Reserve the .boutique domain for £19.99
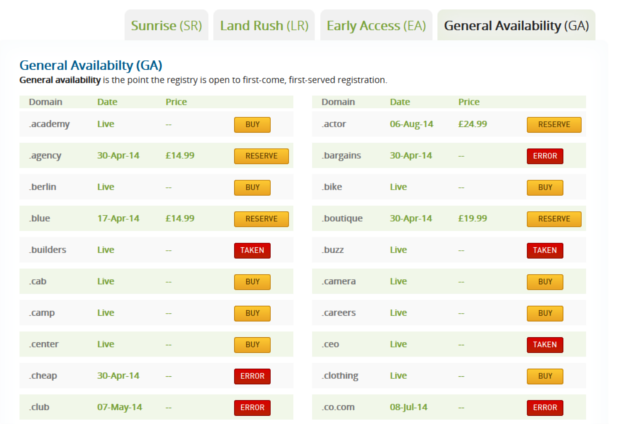Screen dimensions: 620x424 554,219
